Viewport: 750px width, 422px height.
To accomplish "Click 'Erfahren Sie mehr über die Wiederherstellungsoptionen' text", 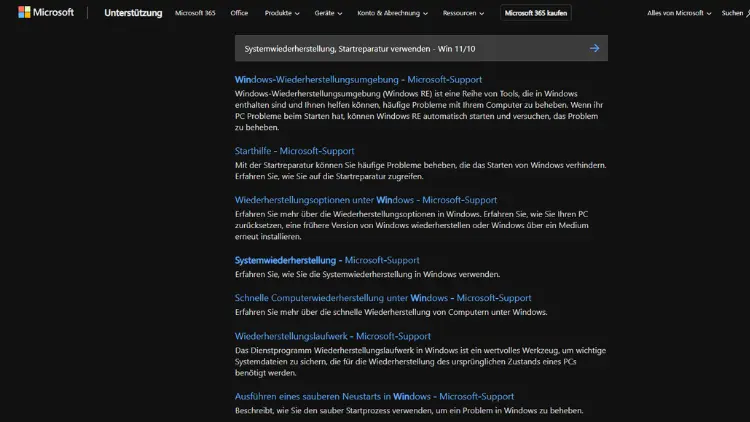I will [412, 225].
